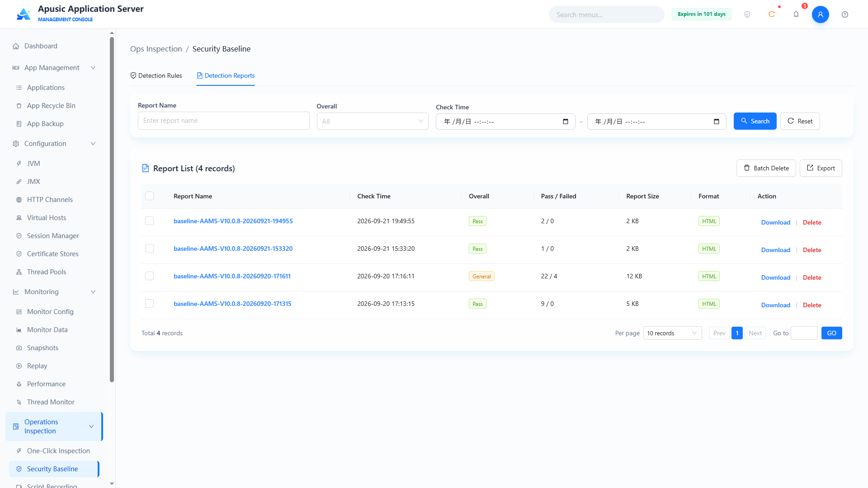Click the HTTP Channels globe icon

click(19, 200)
